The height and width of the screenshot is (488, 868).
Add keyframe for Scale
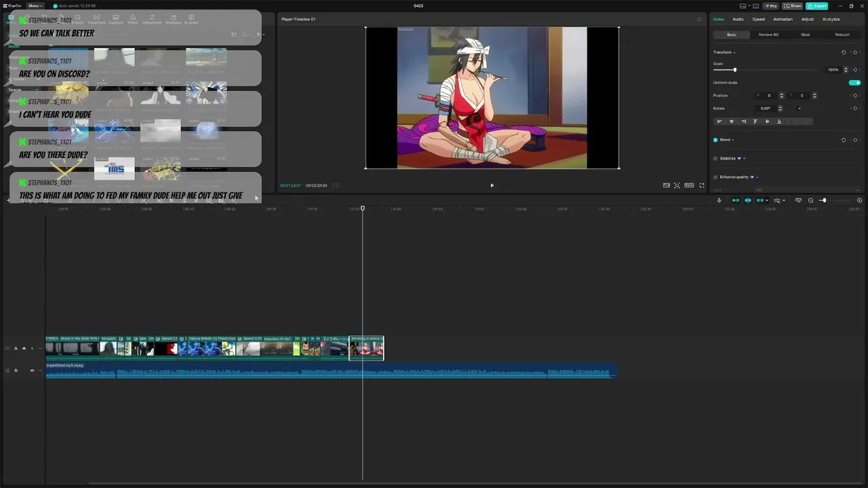coord(855,70)
